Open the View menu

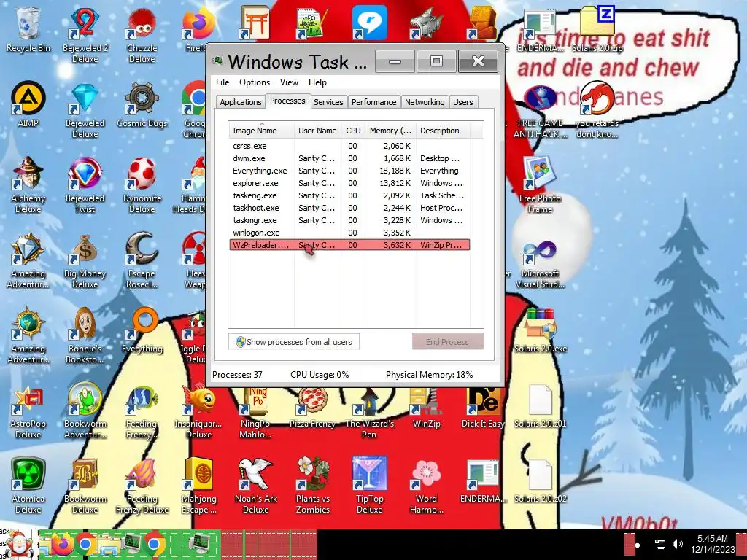click(289, 82)
